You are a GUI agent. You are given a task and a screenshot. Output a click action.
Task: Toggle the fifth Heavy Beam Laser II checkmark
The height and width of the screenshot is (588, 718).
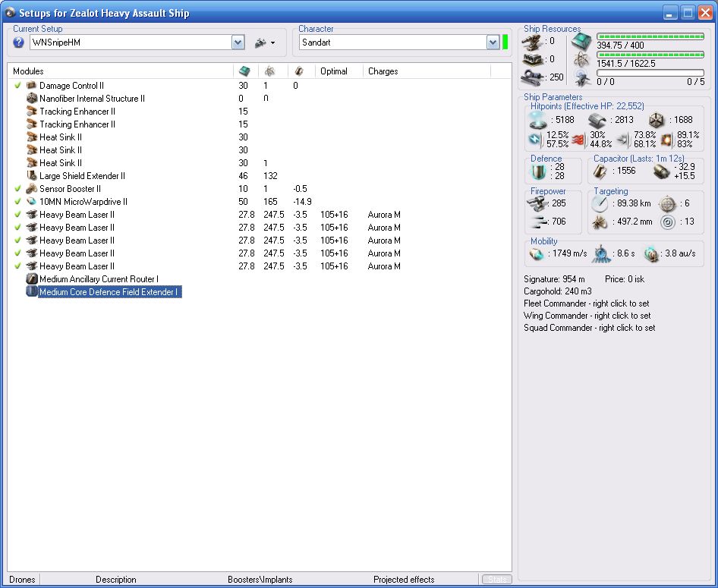pyautogui.click(x=18, y=266)
